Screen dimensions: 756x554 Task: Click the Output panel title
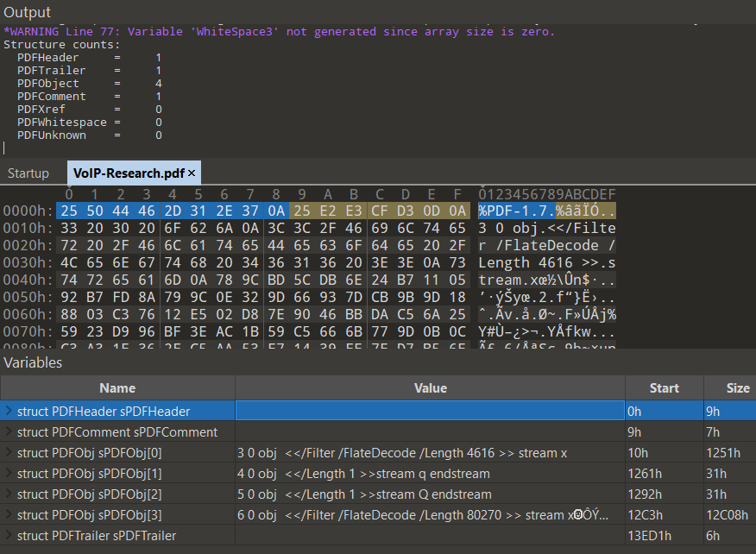(x=27, y=12)
